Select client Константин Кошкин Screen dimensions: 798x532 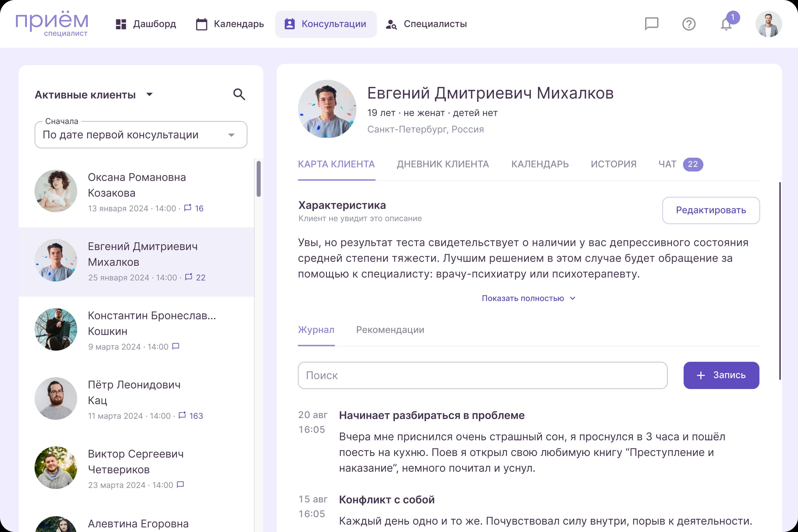(x=136, y=331)
